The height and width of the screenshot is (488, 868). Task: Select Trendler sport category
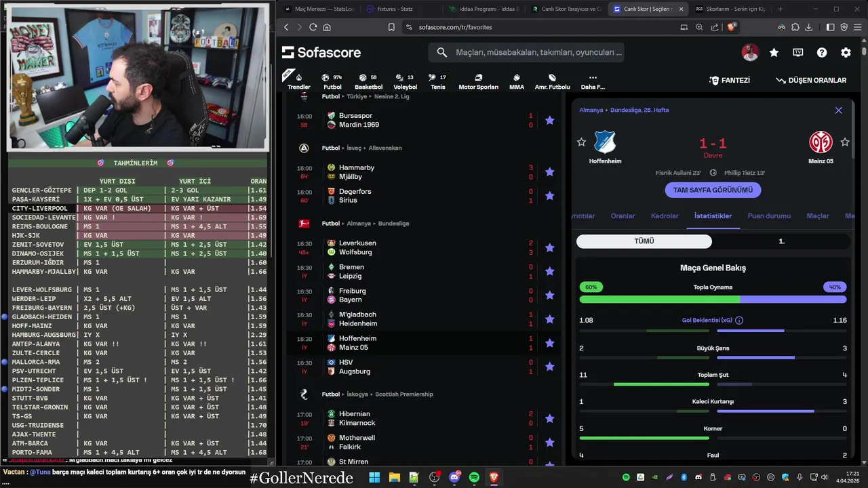298,81
